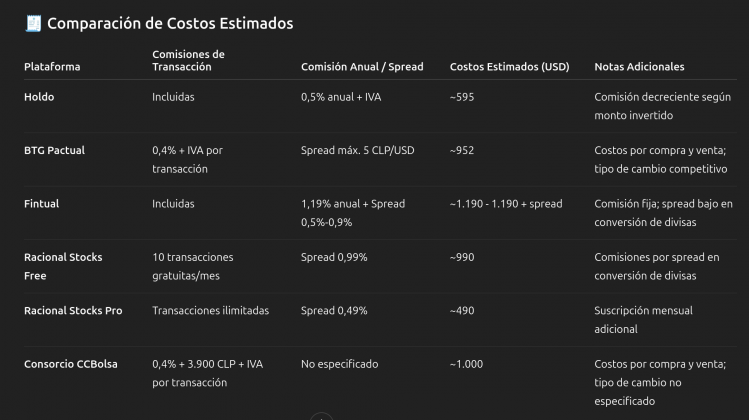Image resolution: width=749 pixels, height=420 pixels.
Task: Select the 'Comparación de Costos Estimados' heading
Action: click(170, 23)
